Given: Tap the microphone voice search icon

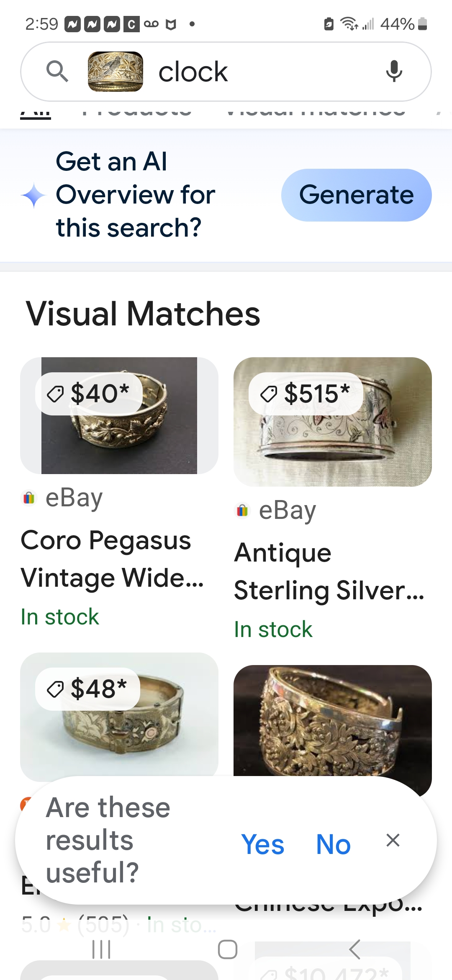Looking at the screenshot, I should 394,71.
